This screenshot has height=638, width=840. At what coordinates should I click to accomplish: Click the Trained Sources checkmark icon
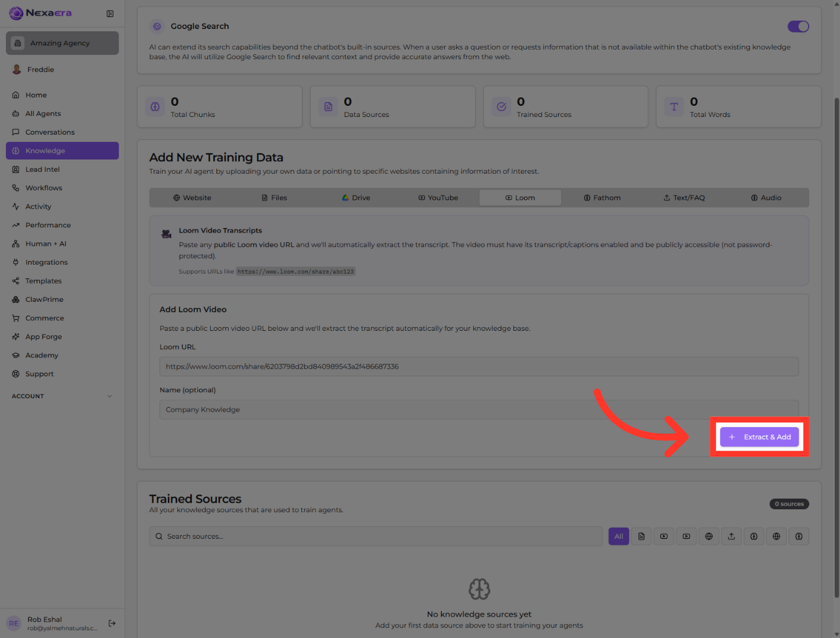pos(502,107)
